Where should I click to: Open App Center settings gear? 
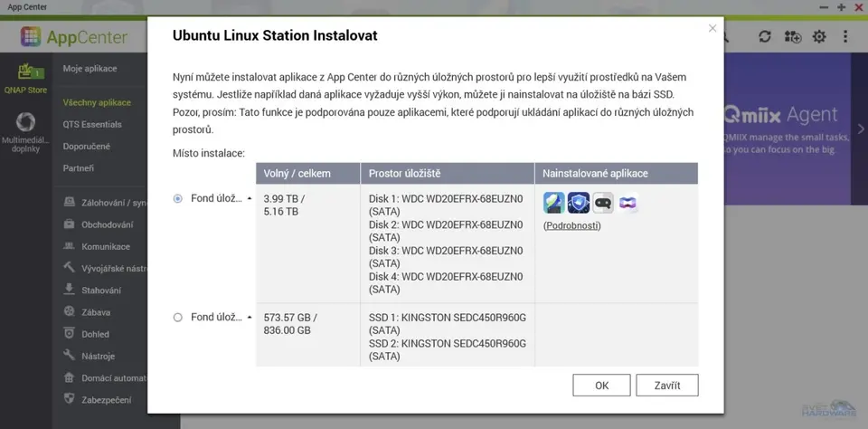coord(819,37)
